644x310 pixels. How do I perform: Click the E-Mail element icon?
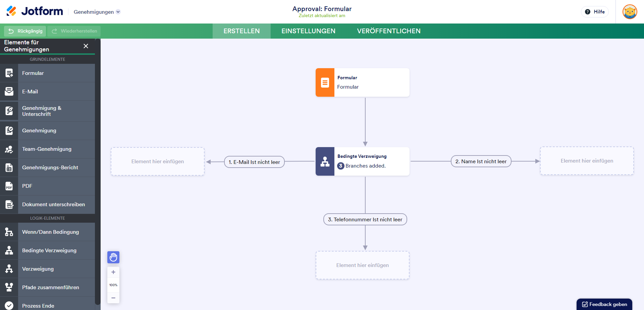[x=9, y=91]
